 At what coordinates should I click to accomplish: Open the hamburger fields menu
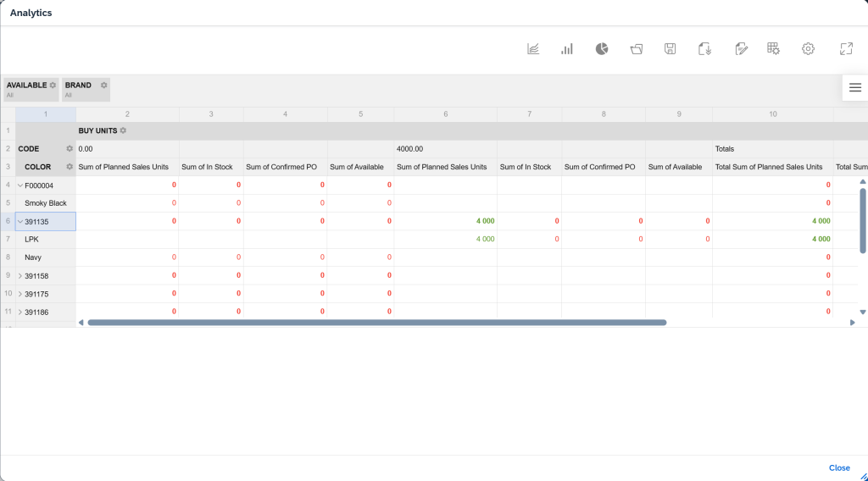[x=854, y=87]
